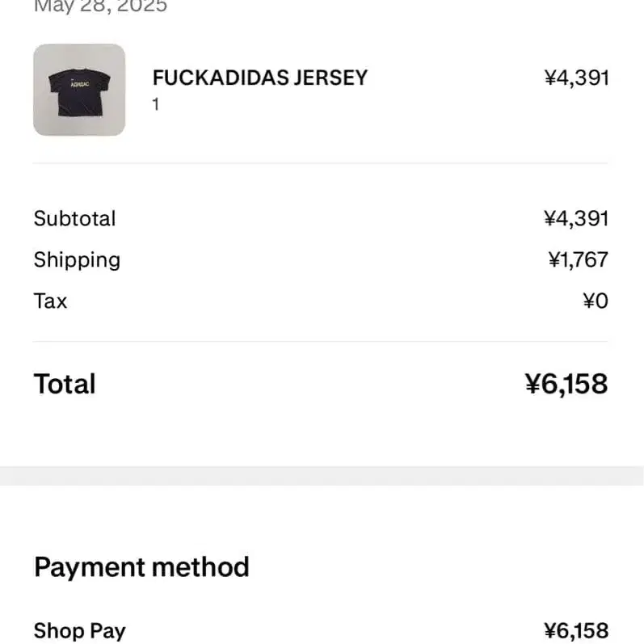Open the jersey product thumbnail image
This screenshot has width=644, height=644.
(79, 90)
